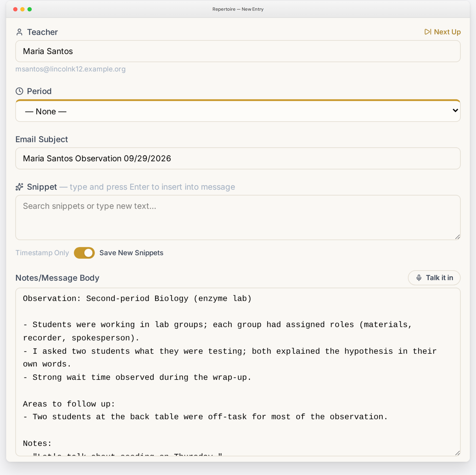Screen dimensions: 476x475
Task: Toggle the Save New Snippets switch
Action: 84,253
